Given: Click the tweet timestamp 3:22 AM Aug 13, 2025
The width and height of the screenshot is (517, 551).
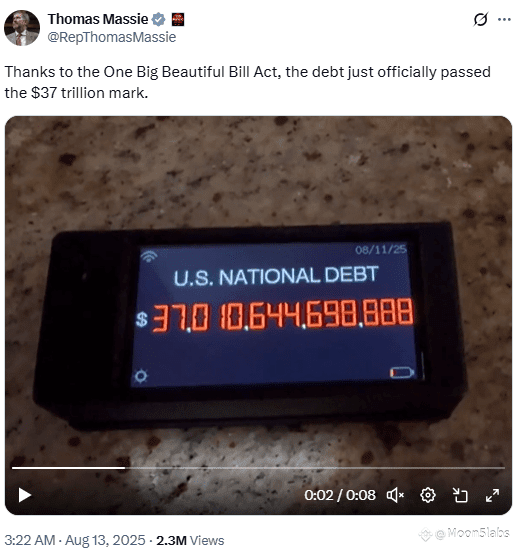Looking at the screenshot, I should coord(75,540).
